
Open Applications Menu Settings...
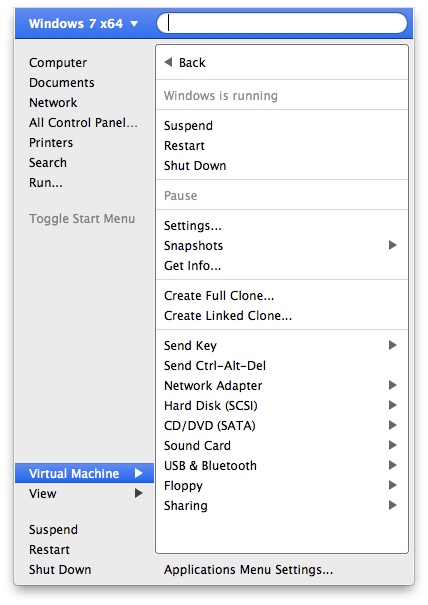[248, 570]
